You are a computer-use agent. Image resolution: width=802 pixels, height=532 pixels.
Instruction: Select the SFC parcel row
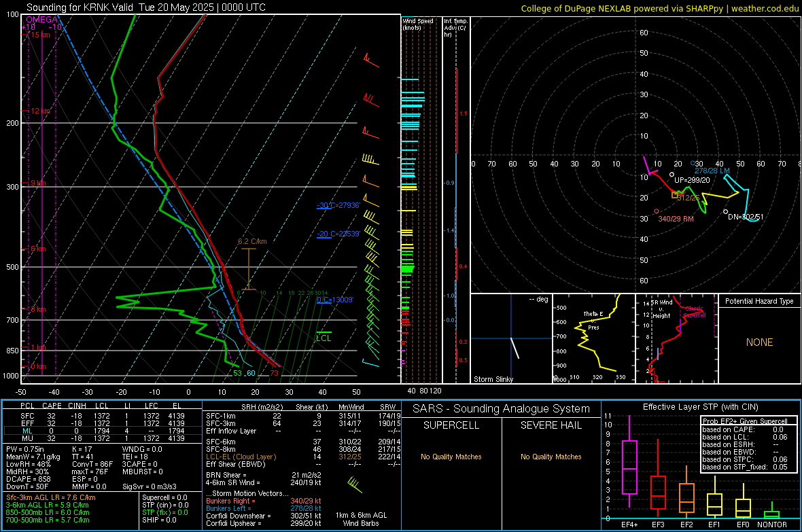[103, 416]
